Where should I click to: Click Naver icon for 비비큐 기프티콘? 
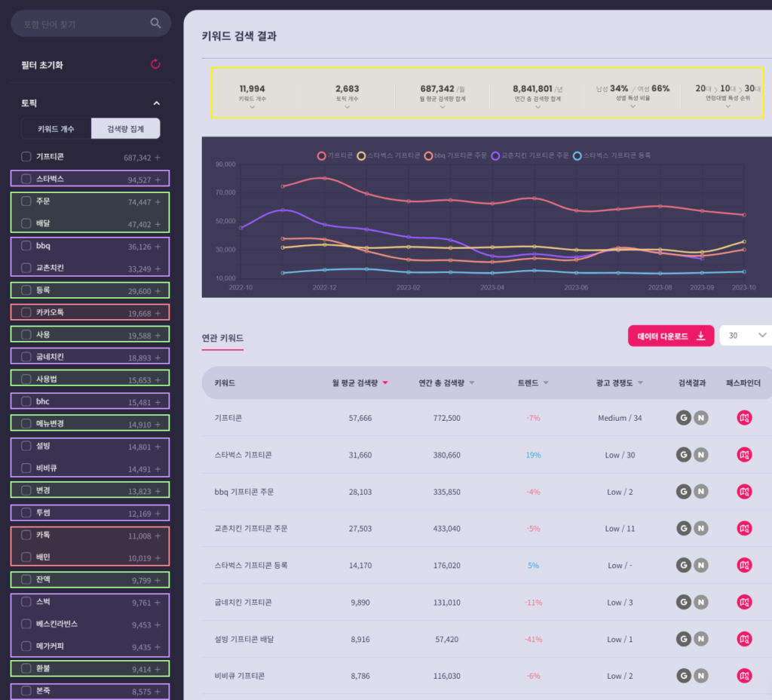700,676
